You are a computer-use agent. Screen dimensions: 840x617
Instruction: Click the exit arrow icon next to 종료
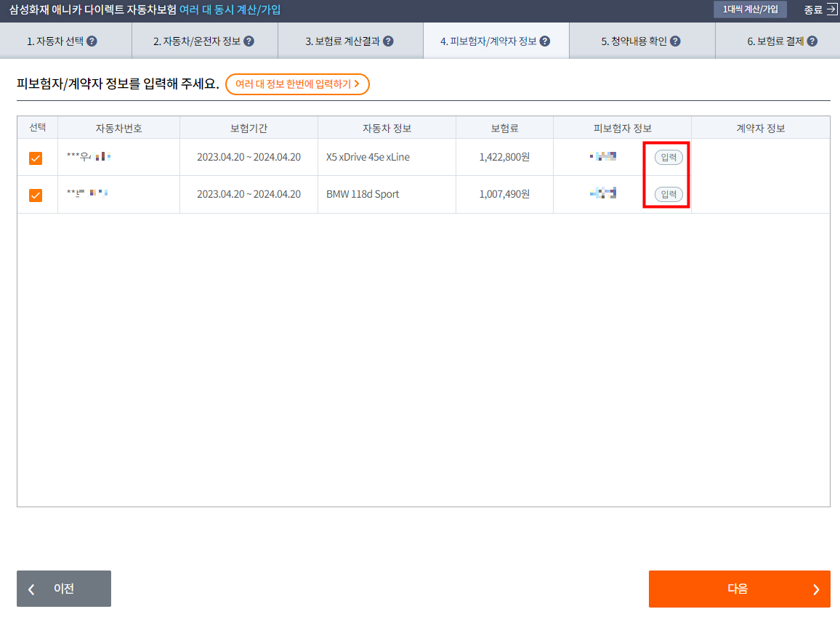(x=832, y=9)
